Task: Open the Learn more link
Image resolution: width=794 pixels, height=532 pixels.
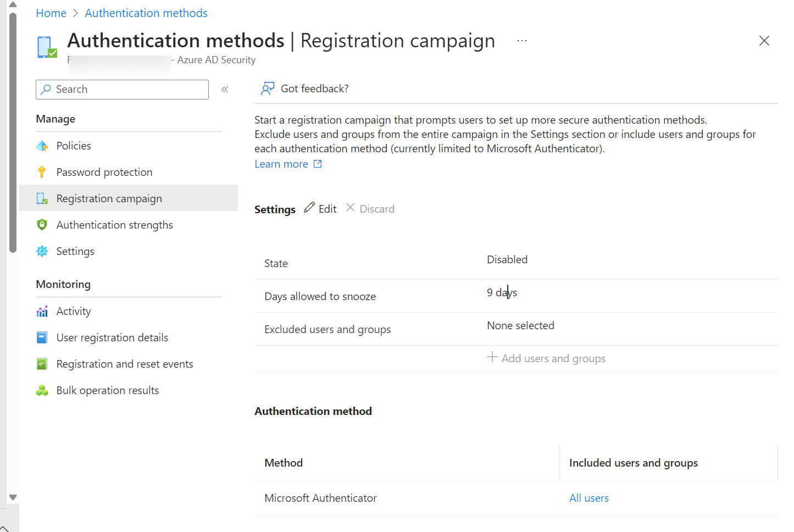Action: pyautogui.click(x=281, y=164)
